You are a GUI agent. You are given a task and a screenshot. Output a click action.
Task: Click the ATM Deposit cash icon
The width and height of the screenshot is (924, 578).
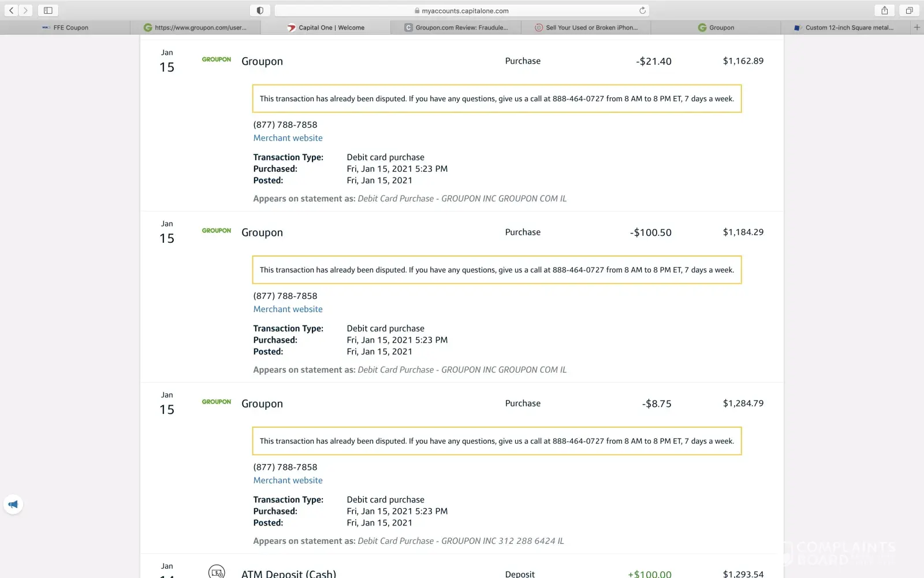(217, 572)
